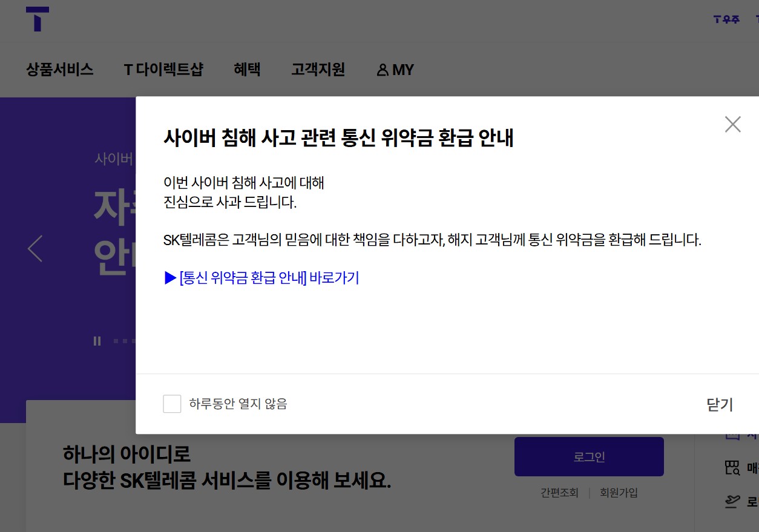The width and height of the screenshot is (759, 532).
Task: Click the 닫기 button in popup
Action: click(720, 404)
